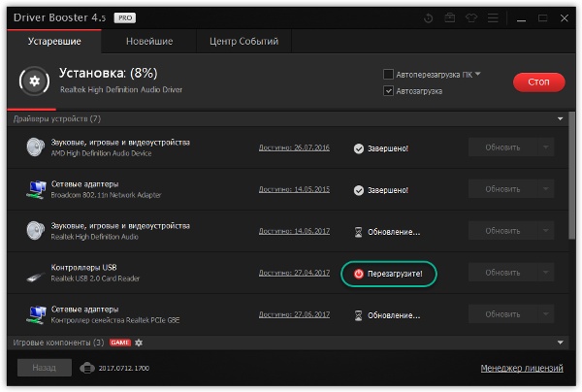Click the Realtek USB Card Reader icon
Viewport: 582px width, 392px height.
tap(36, 277)
